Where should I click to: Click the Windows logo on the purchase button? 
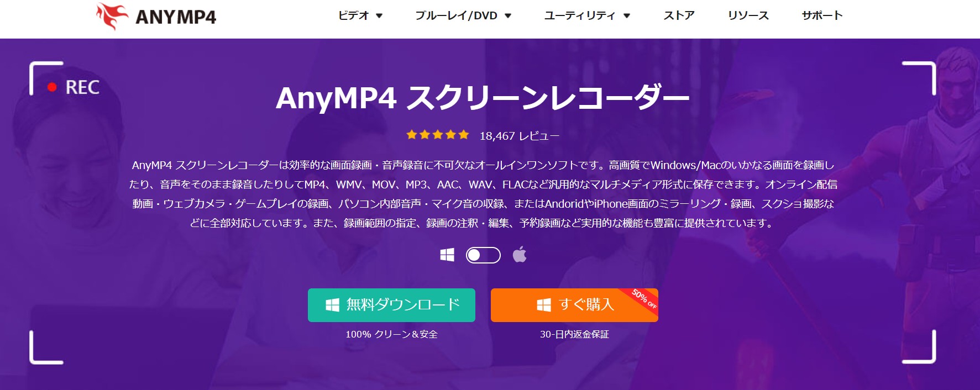544,305
